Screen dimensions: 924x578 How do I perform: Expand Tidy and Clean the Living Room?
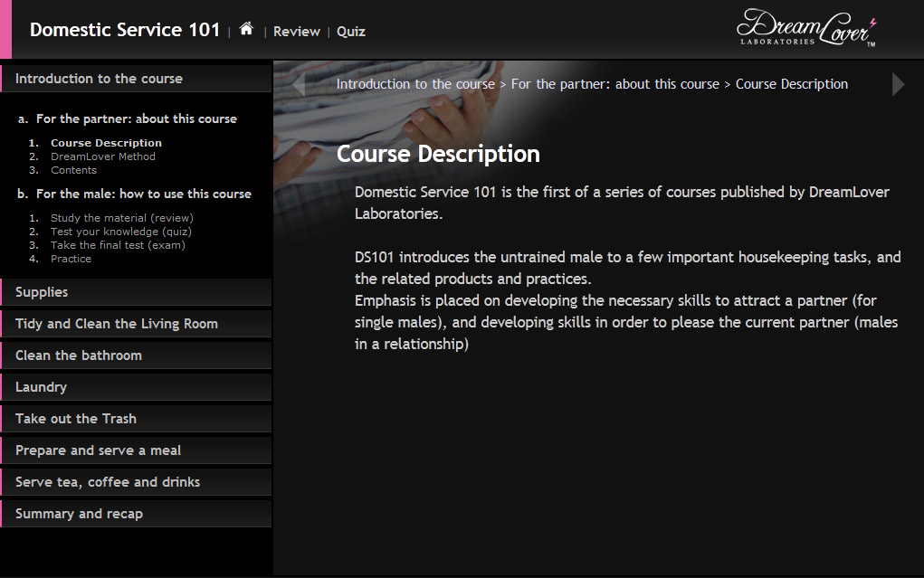tap(136, 324)
